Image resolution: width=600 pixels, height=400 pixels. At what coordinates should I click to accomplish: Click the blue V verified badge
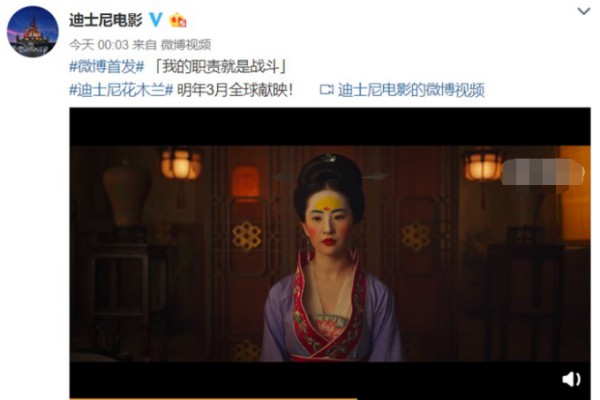pyautogui.click(x=155, y=20)
